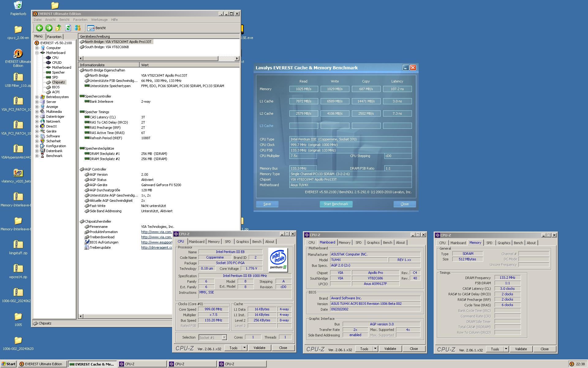
Task: Click the horizontal scrollbar of device description pane
Action: pos(150,58)
